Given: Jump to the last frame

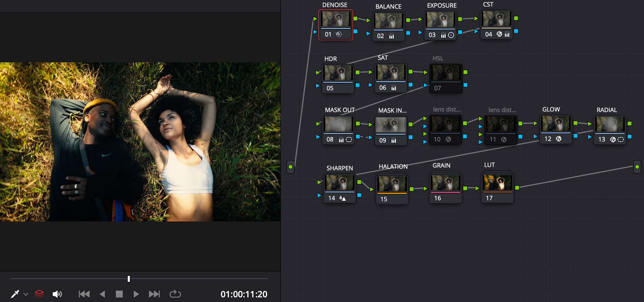Looking at the screenshot, I should coord(154,294).
